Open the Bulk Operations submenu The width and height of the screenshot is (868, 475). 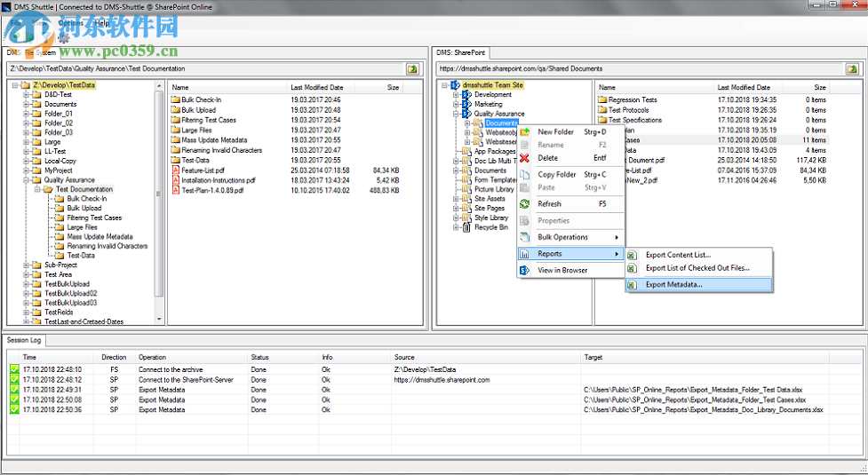570,237
